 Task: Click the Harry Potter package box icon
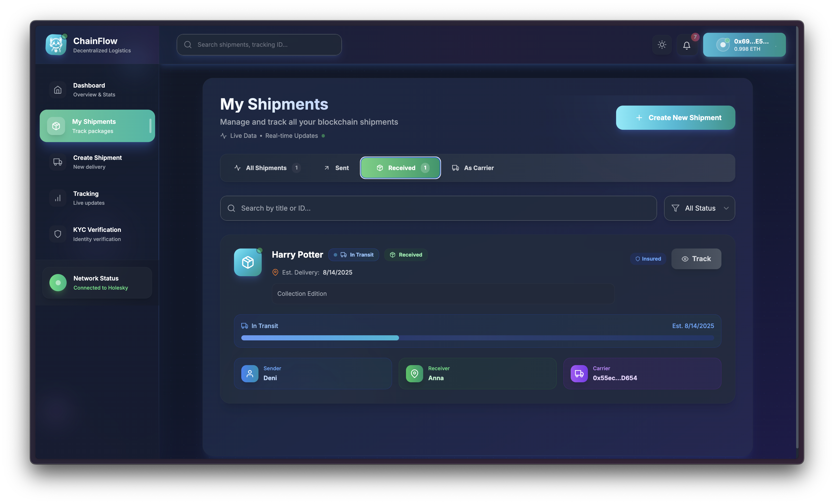248,262
